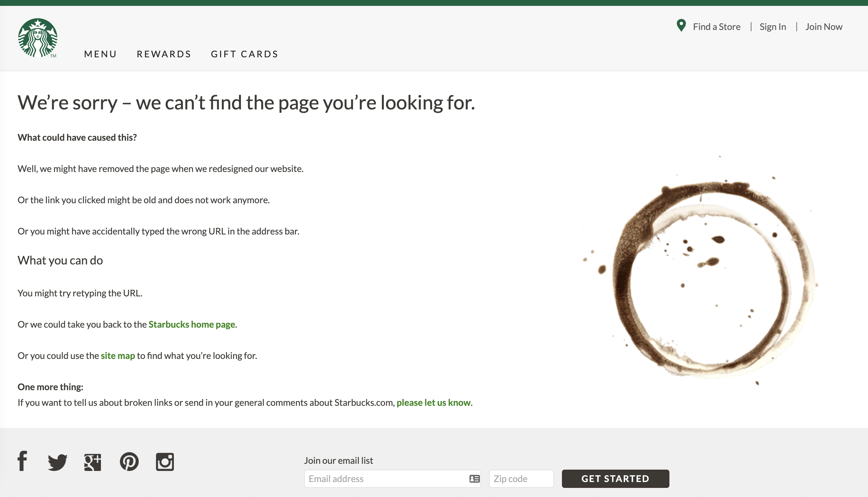The height and width of the screenshot is (497, 868).
Task: Click the store locator pin icon
Action: click(681, 26)
